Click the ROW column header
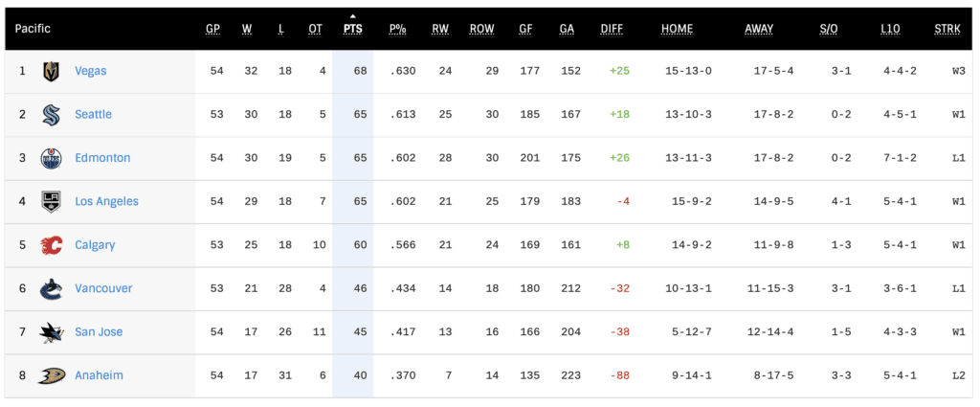Viewport: 980px width, 407px height. 481,29
